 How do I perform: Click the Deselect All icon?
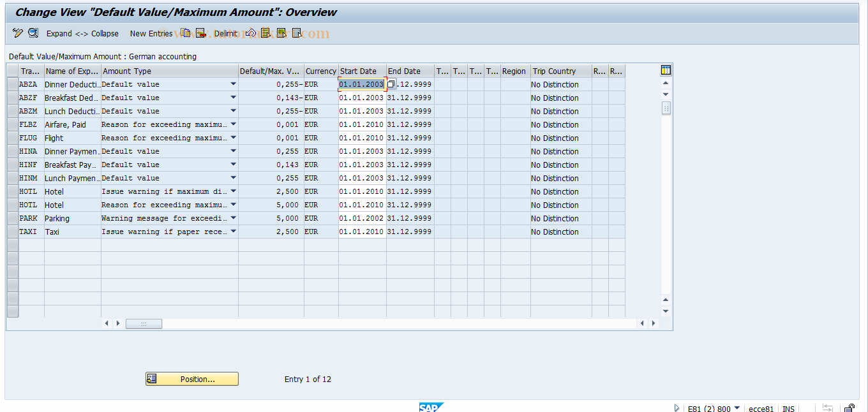click(297, 33)
